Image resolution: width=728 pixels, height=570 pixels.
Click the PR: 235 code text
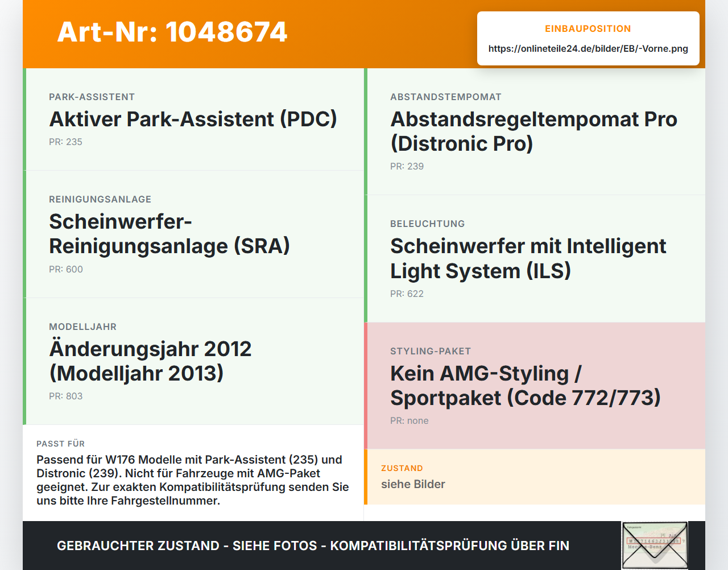[x=65, y=142]
